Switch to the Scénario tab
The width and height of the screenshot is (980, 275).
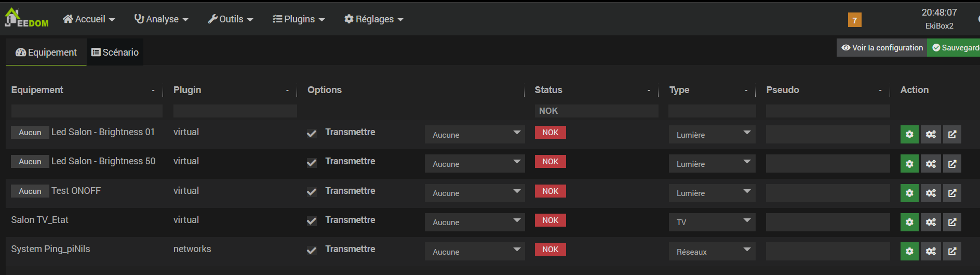[x=115, y=53]
